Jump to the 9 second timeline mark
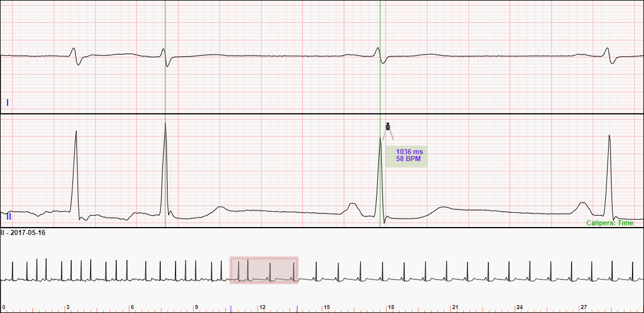The image size is (644, 313). pos(197,307)
